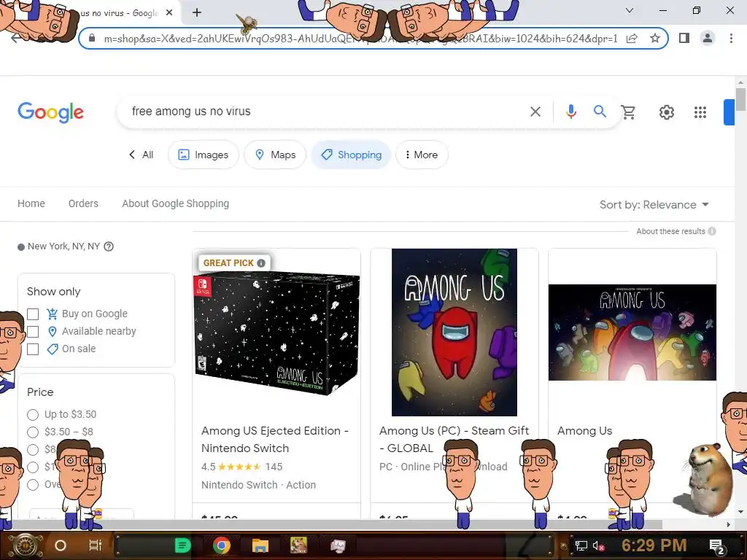Viewport: 747px width, 560px height.
Task: Click the New York, NY location text
Action: (x=63, y=246)
